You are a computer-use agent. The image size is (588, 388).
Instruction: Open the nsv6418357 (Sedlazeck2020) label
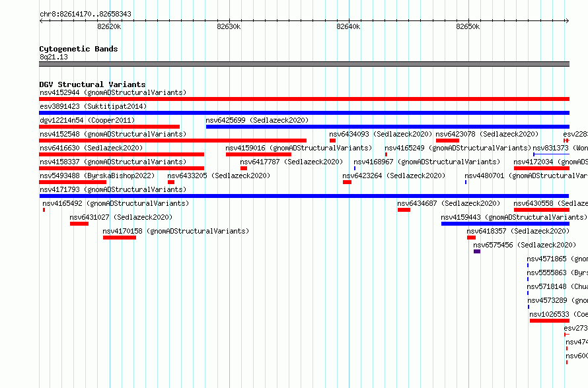[518, 231]
